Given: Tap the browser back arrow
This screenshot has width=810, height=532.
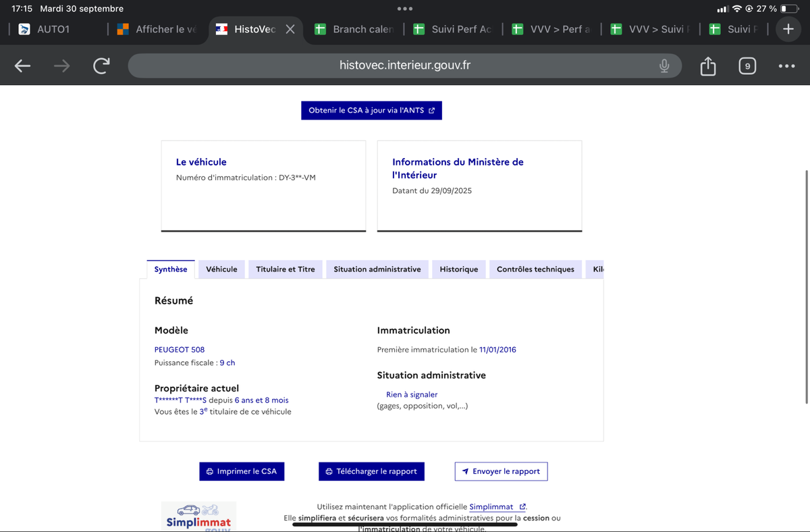Looking at the screenshot, I should (x=23, y=65).
